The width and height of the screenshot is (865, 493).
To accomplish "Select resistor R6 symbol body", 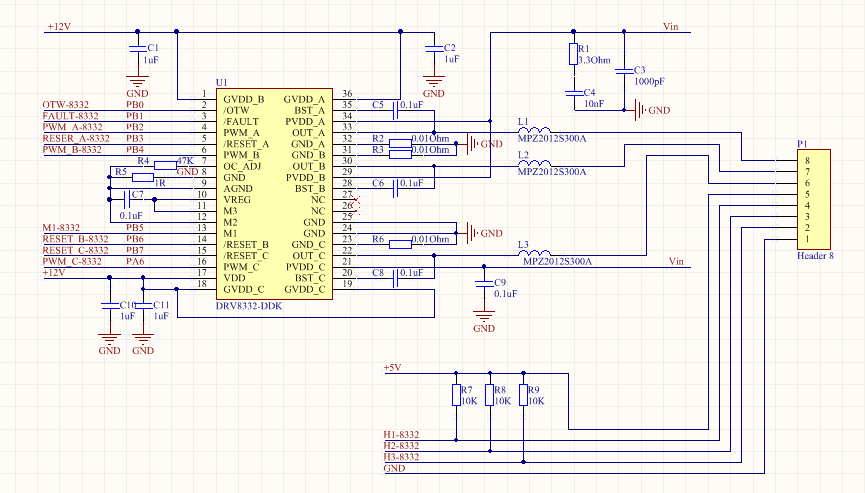I will [401, 244].
